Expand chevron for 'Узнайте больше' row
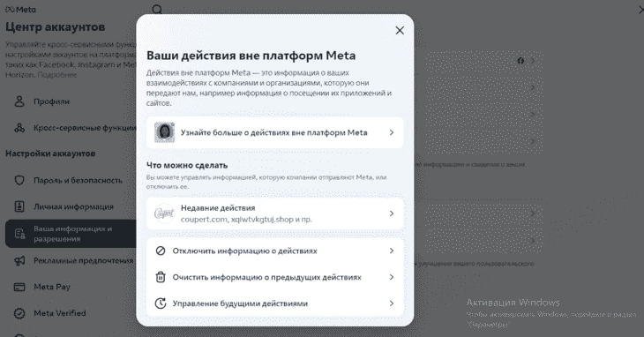 pyautogui.click(x=392, y=132)
